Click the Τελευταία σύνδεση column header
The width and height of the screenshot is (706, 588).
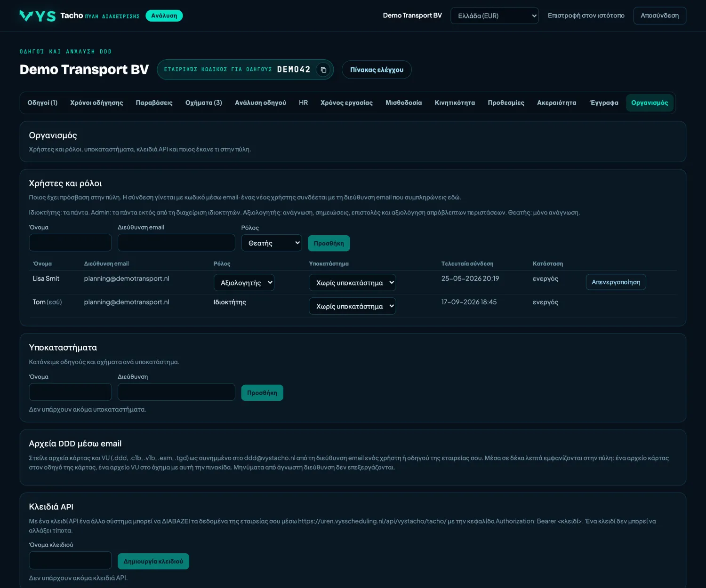pos(467,264)
